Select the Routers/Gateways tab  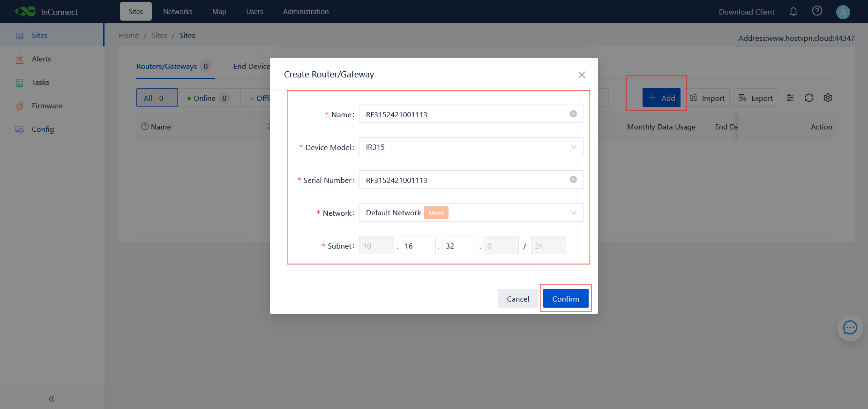point(174,67)
